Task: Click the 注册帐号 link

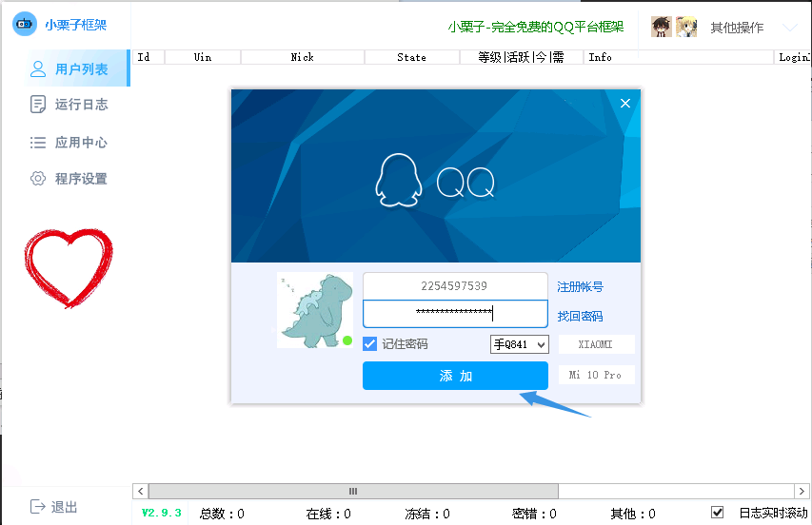Action: (580, 286)
